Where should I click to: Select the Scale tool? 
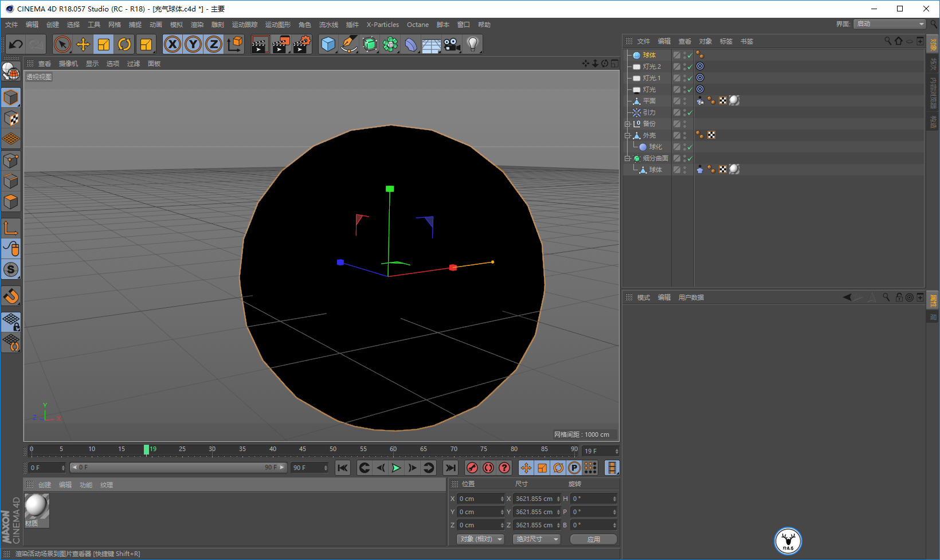click(x=104, y=44)
